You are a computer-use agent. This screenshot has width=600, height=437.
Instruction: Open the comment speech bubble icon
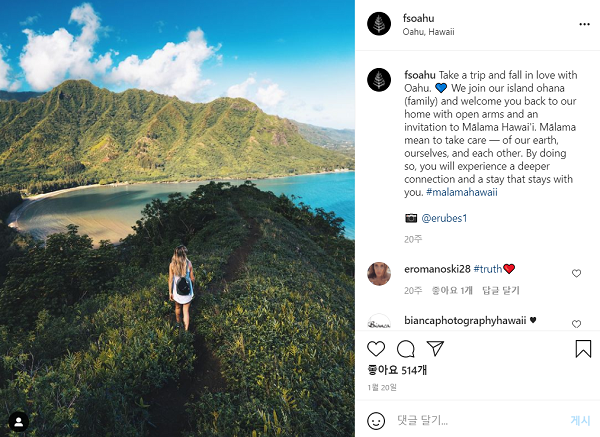click(x=405, y=349)
